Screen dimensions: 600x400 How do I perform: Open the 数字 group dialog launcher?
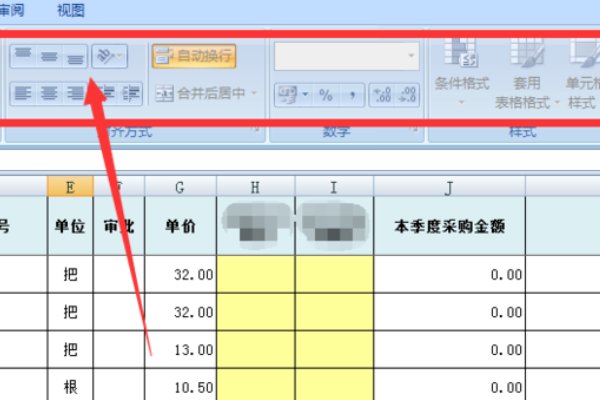[414, 130]
